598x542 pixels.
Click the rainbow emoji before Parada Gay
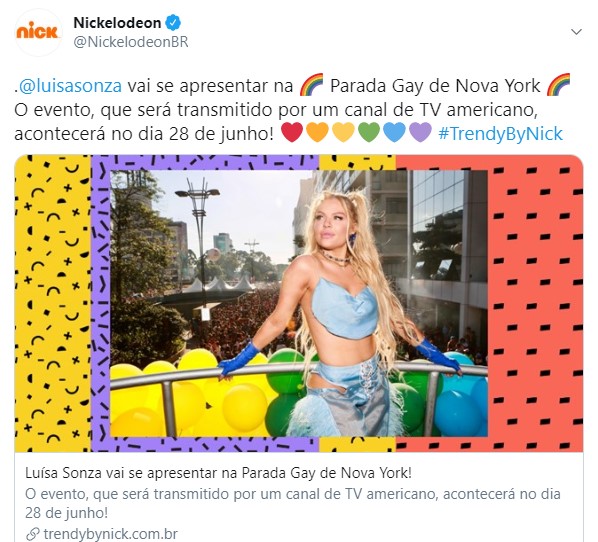point(311,85)
